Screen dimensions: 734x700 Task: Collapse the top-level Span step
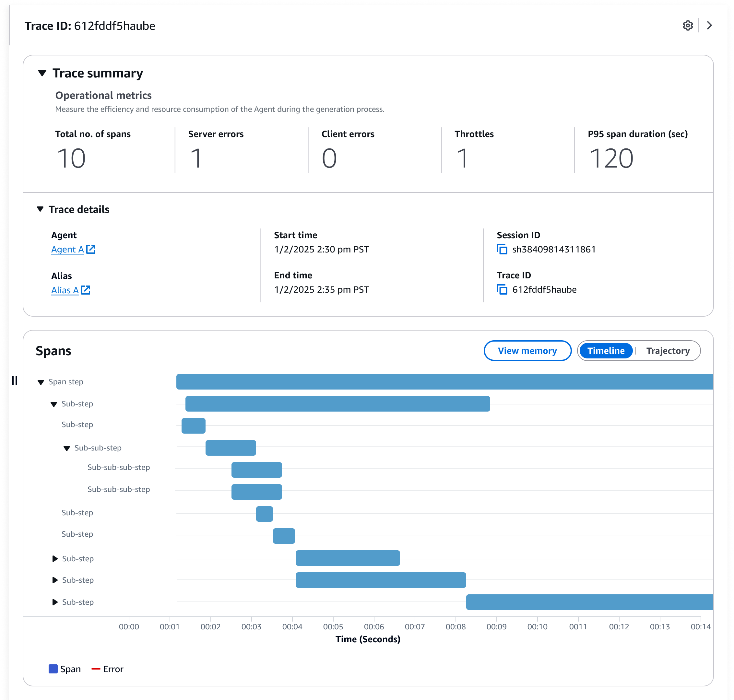pyautogui.click(x=41, y=382)
